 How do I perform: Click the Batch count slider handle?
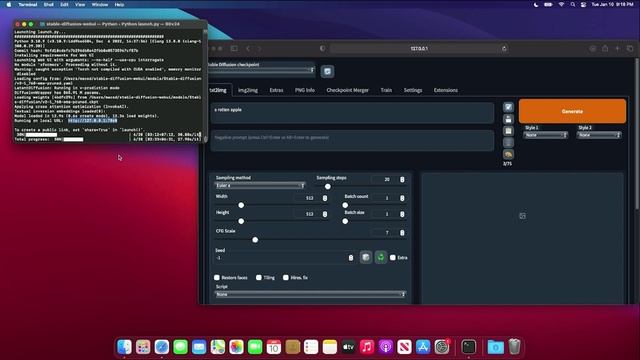click(345, 205)
